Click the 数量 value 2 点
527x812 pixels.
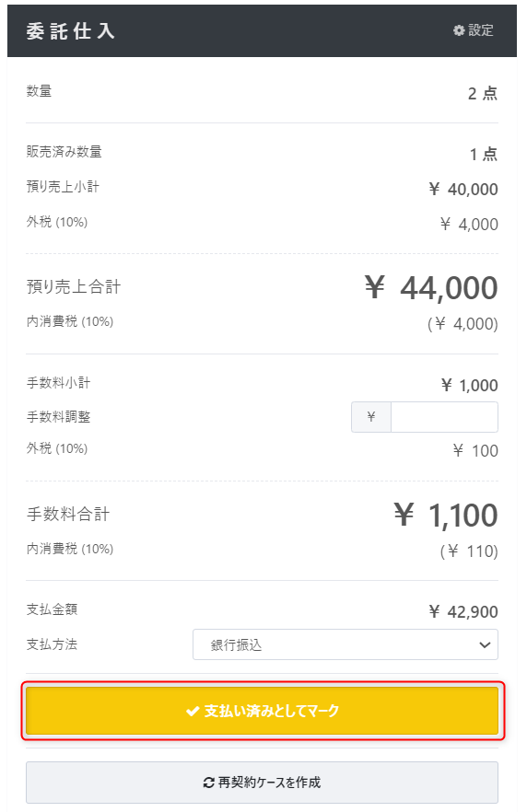(x=483, y=94)
